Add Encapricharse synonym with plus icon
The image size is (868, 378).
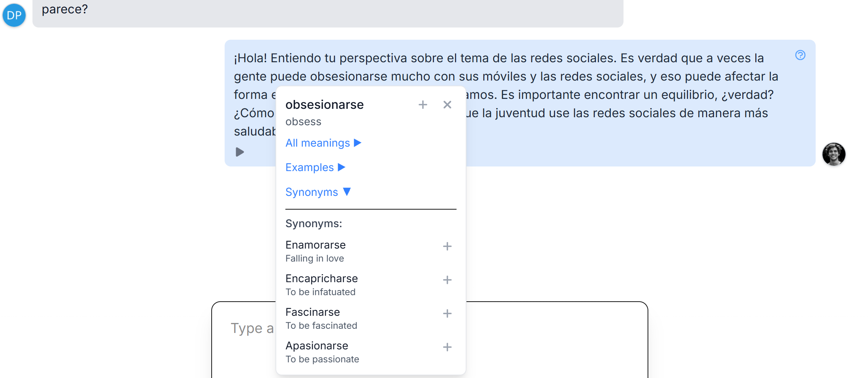[x=447, y=280]
